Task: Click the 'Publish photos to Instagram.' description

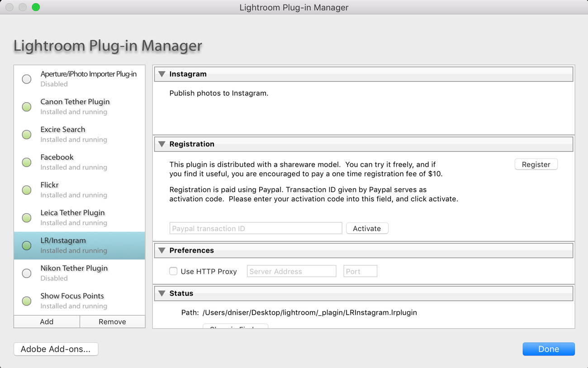Action: point(218,94)
